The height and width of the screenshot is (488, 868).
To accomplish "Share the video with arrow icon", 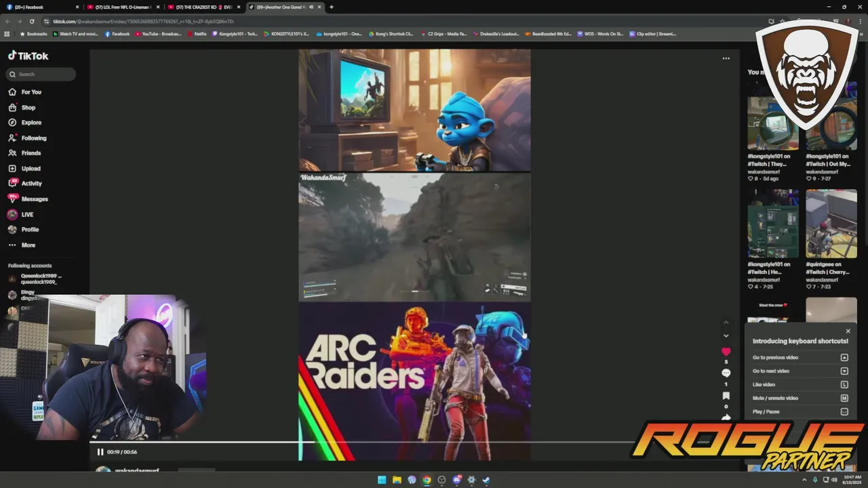I will (x=726, y=418).
